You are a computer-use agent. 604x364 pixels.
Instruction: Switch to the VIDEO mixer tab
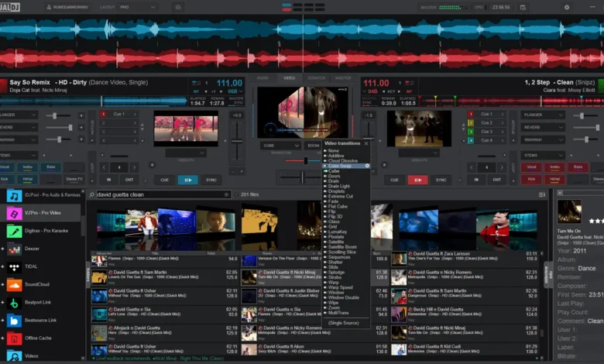coord(290,78)
